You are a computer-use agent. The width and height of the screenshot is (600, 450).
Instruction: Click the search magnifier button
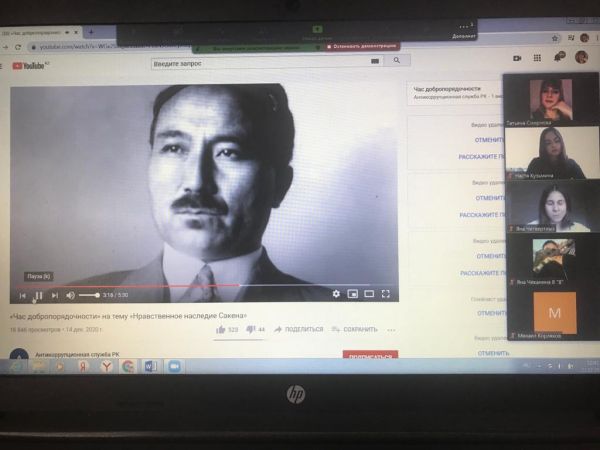pyautogui.click(x=397, y=61)
